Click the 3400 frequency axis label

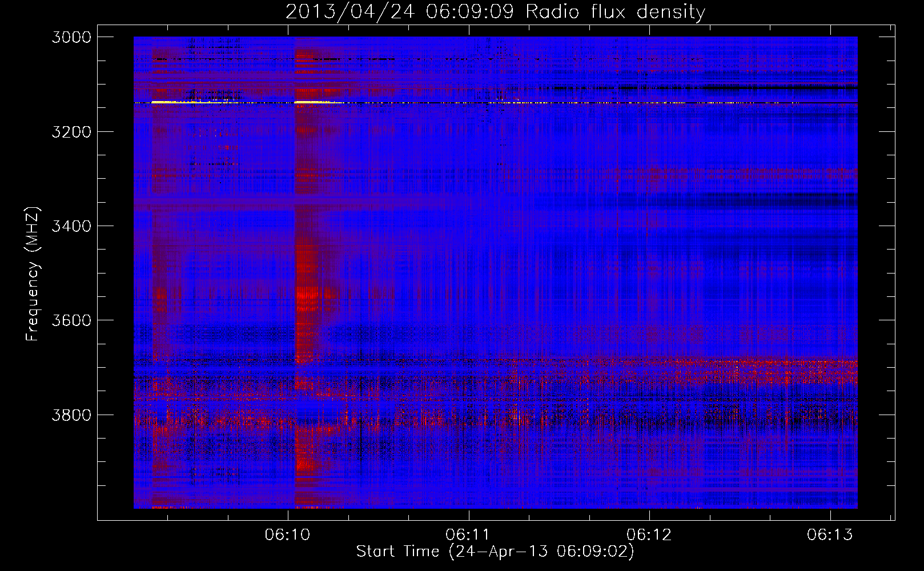click(71, 226)
